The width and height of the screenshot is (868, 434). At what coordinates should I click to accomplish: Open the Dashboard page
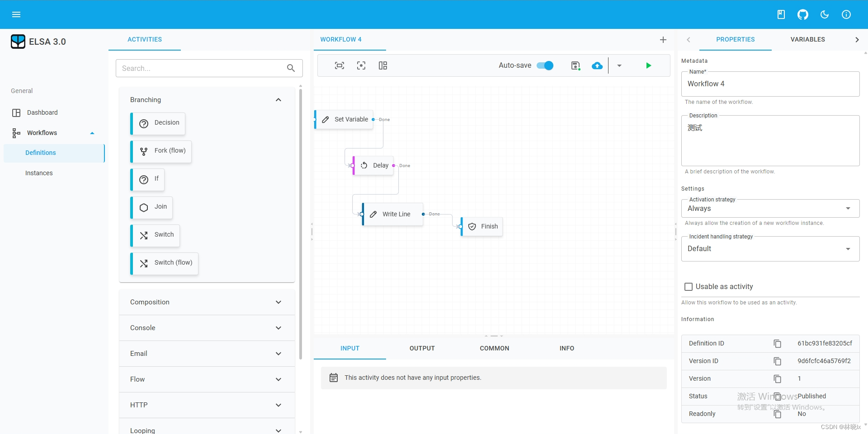click(x=42, y=112)
